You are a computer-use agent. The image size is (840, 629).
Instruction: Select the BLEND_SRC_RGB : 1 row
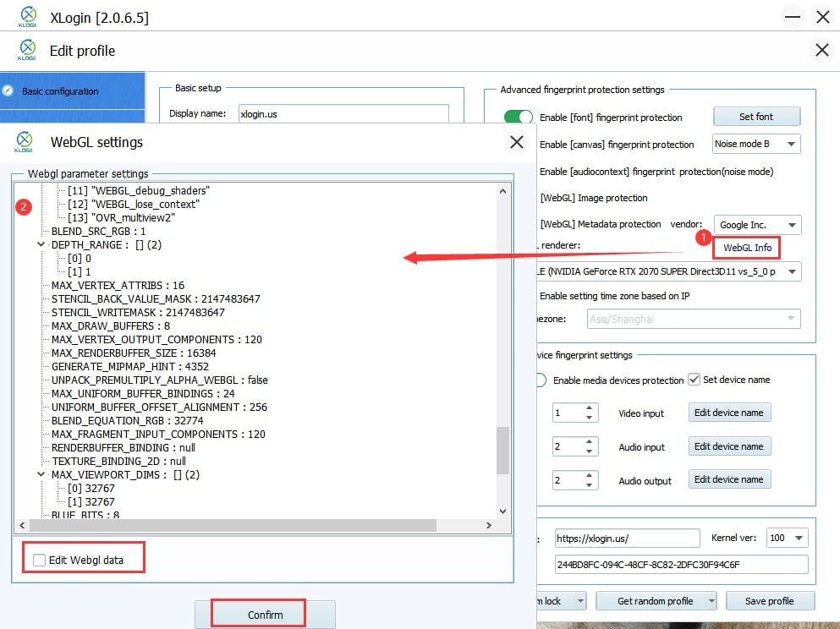pos(99,232)
